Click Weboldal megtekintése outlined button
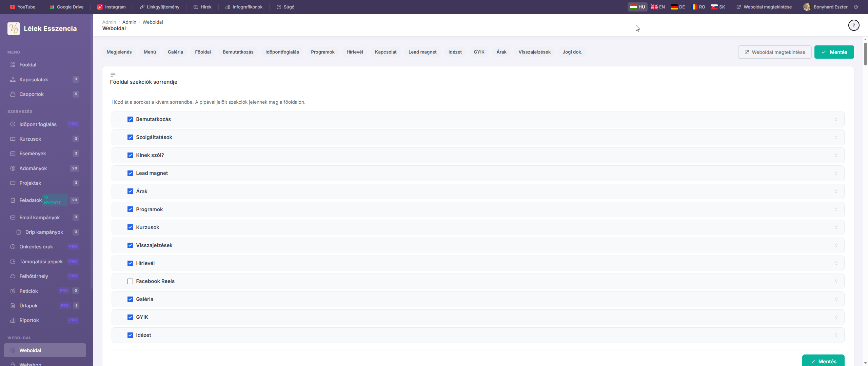 775,52
